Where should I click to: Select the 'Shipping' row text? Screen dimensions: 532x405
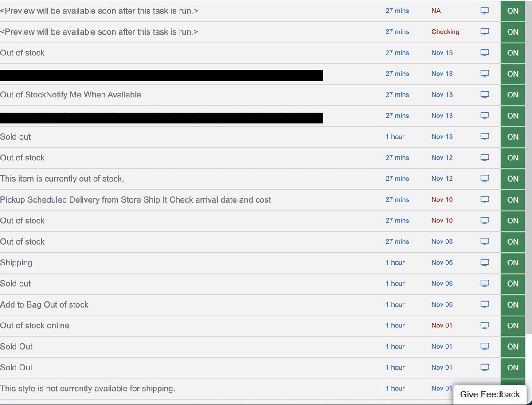tap(16, 263)
